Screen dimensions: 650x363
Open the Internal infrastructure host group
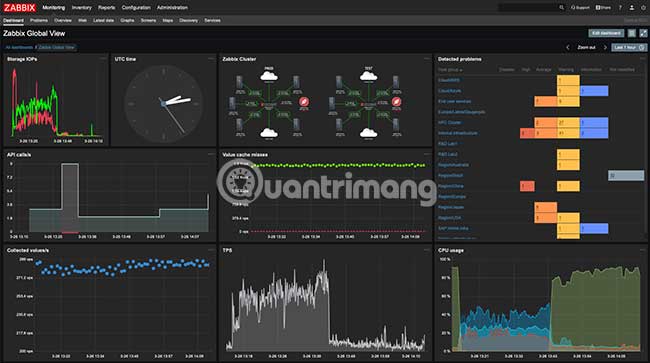point(458,133)
